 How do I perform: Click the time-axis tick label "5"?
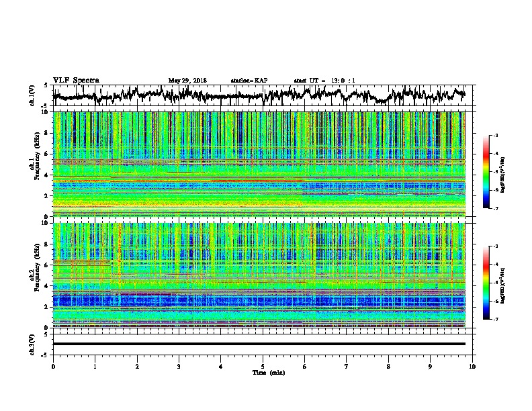[263, 367]
